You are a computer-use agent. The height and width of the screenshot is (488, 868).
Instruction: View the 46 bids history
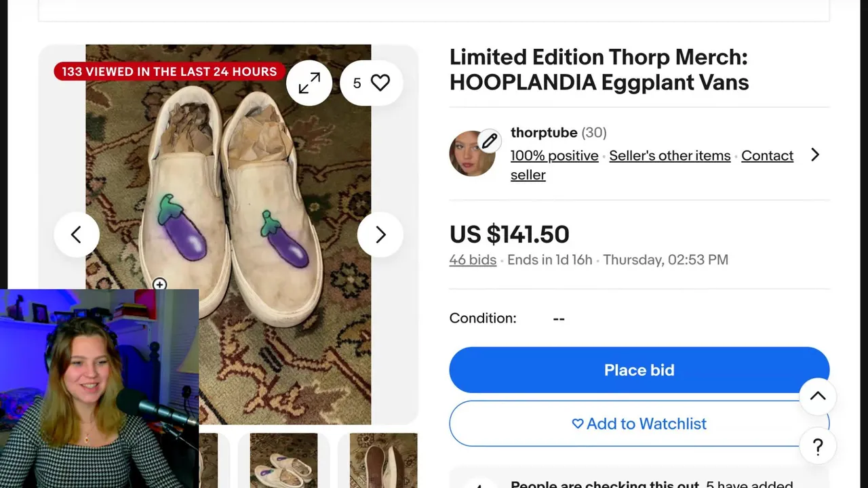[x=473, y=260]
